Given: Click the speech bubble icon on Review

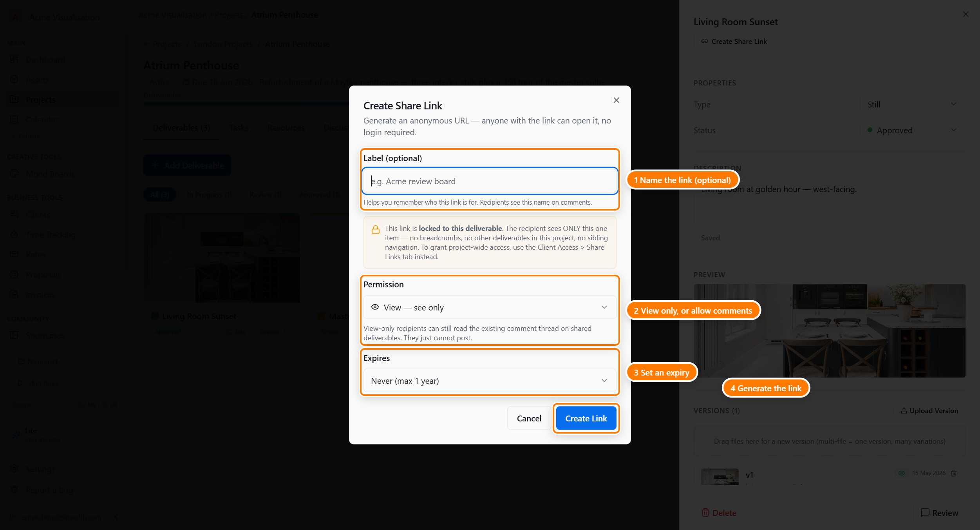Looking at the screenshot, I should [x=925, y=513].
